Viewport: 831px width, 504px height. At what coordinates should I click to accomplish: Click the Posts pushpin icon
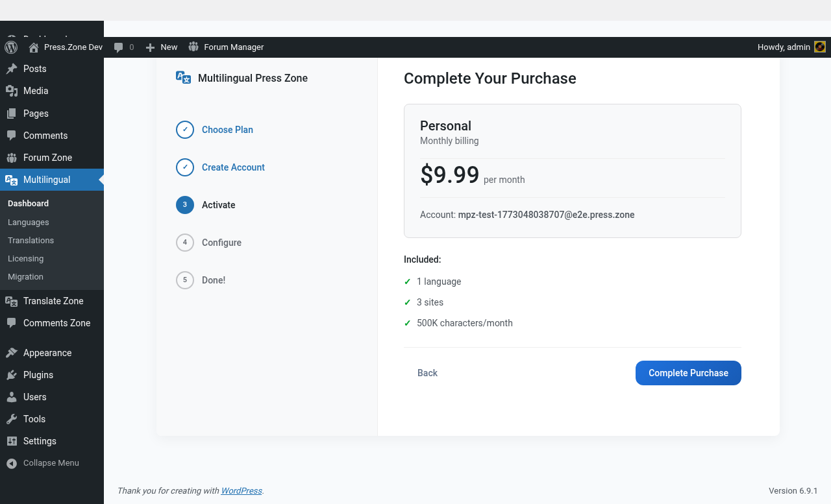12,69
